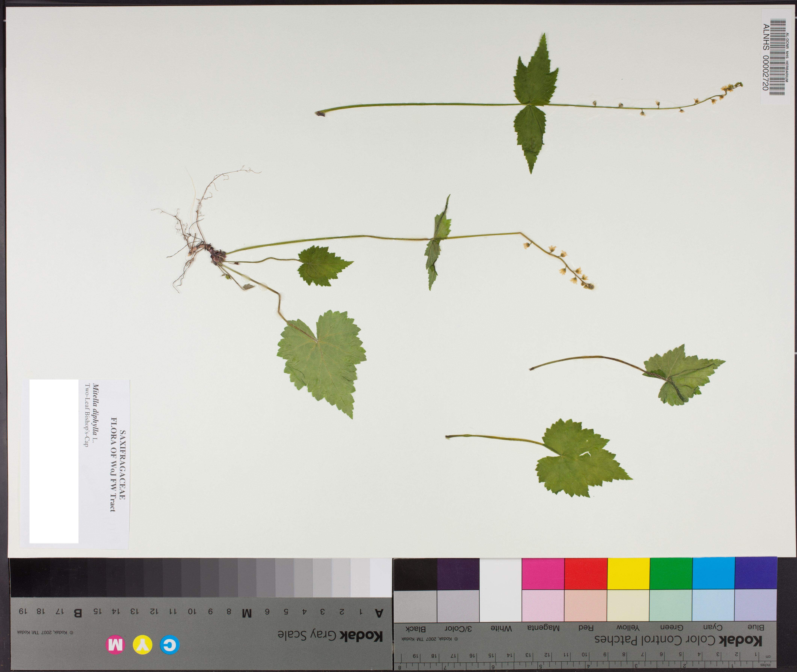
Task: Click the letter A on gray scale
Action: (378, 613)
